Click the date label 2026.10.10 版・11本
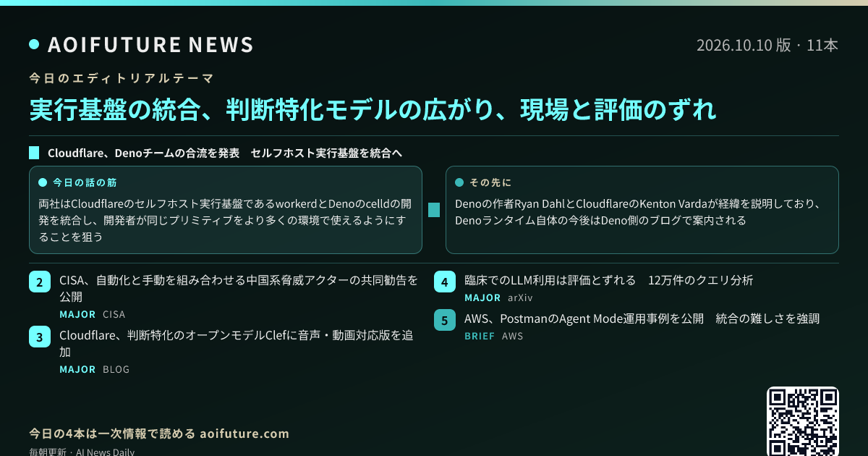Viewport: 868px width, 456px height. (767, 45)
